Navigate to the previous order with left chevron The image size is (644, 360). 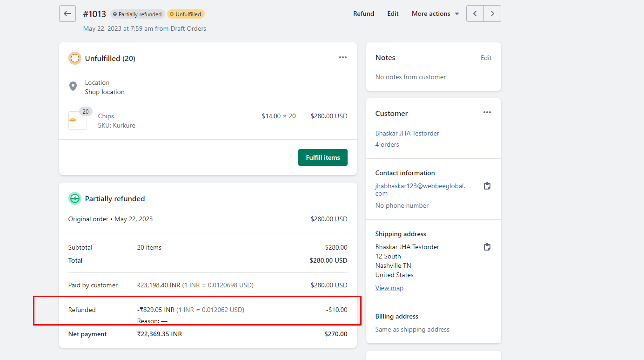tap(475, 14)
